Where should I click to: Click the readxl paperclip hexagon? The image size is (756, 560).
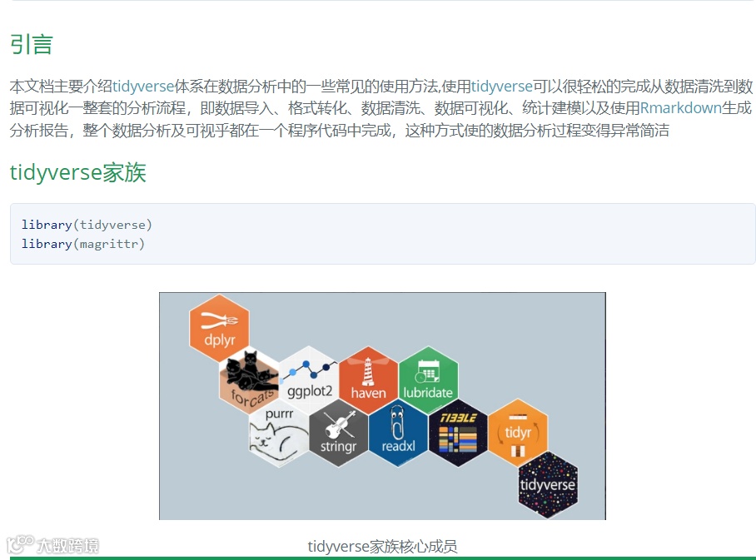tap(398, 434)
